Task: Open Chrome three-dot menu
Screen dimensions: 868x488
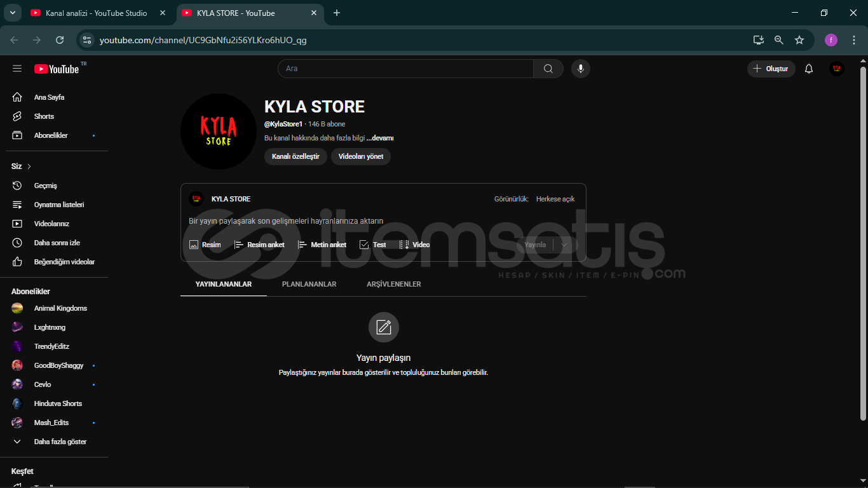Action: pyautogui.click(x=854, y=40)
